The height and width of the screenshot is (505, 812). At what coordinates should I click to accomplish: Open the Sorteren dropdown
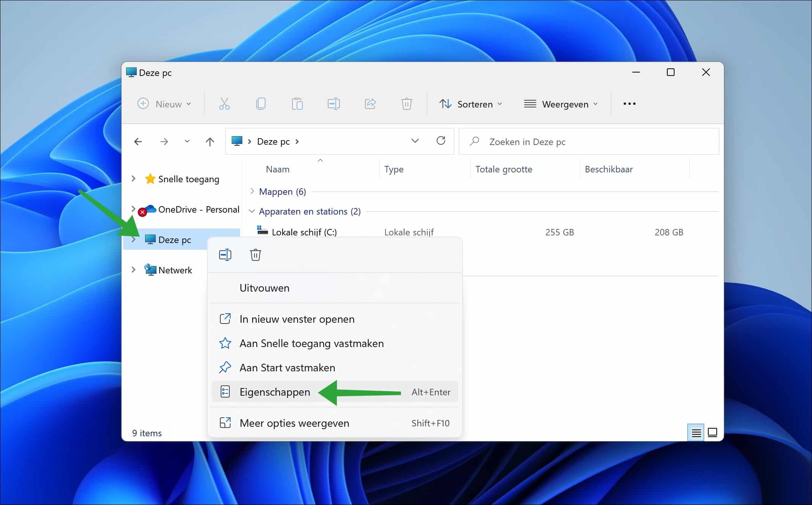[471, 104]
